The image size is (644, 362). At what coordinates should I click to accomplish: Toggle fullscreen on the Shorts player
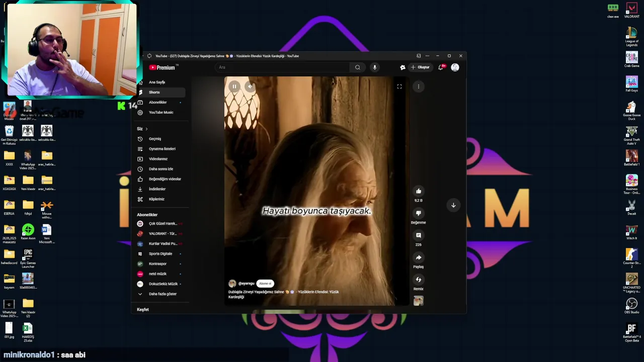[399, 86]
